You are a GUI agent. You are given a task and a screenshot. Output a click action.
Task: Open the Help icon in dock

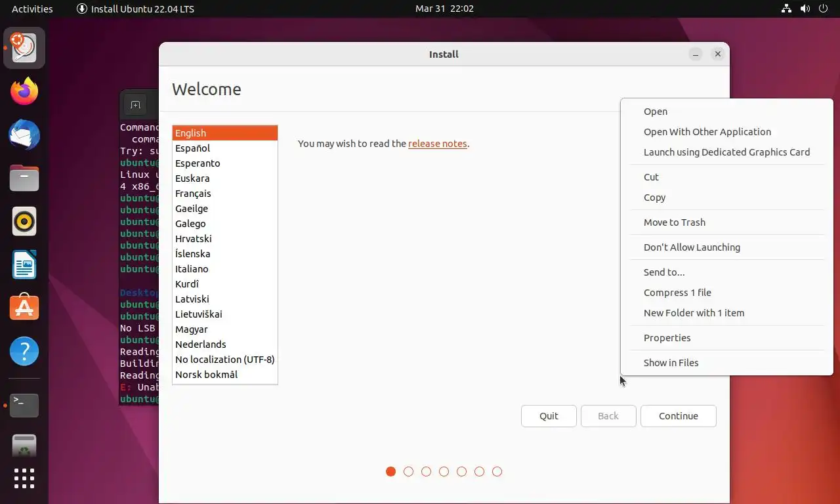click(x=24, y=352)
